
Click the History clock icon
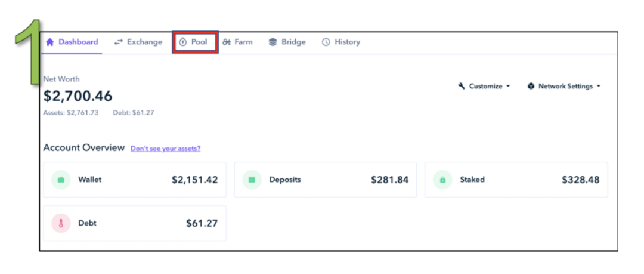326,42
